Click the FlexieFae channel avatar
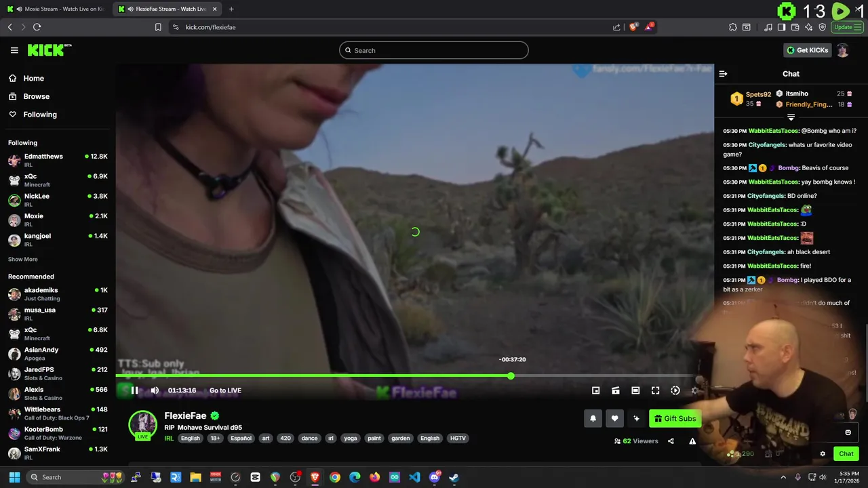 143,424
